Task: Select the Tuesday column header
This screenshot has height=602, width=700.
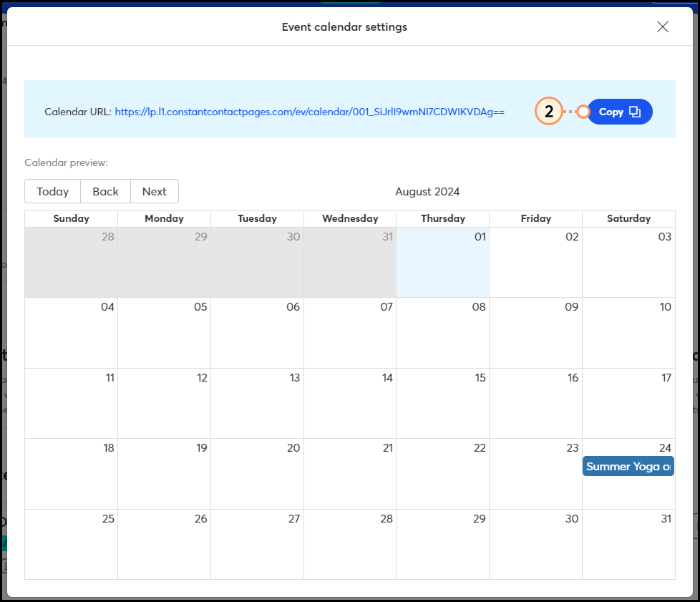Action: [257, 218]
